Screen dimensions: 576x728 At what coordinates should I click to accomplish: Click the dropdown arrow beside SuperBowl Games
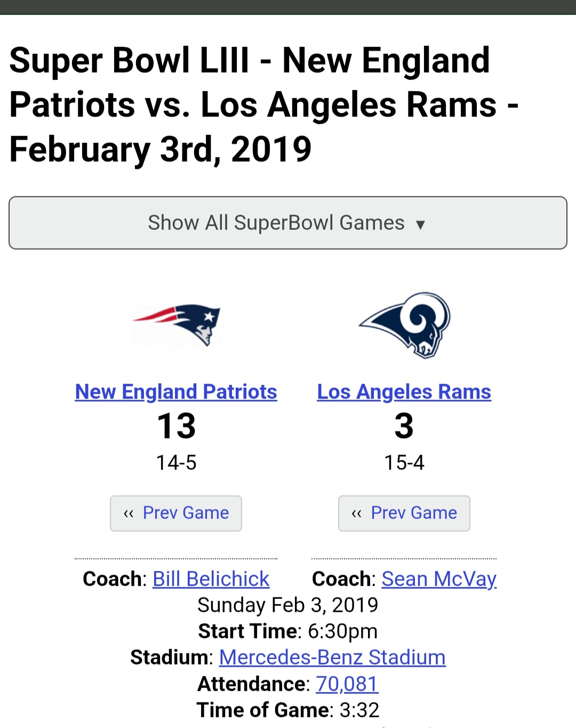coord(420,225)
